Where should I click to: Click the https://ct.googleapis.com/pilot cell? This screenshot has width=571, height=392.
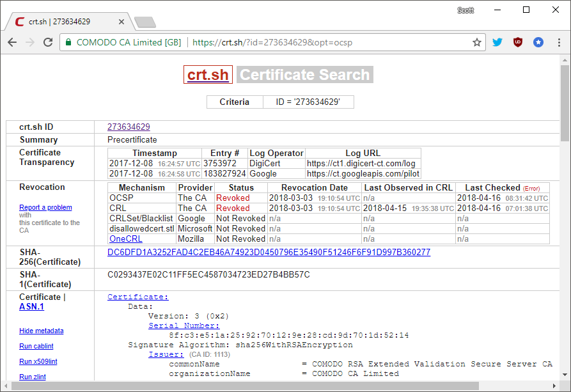[x=363, y=174]
